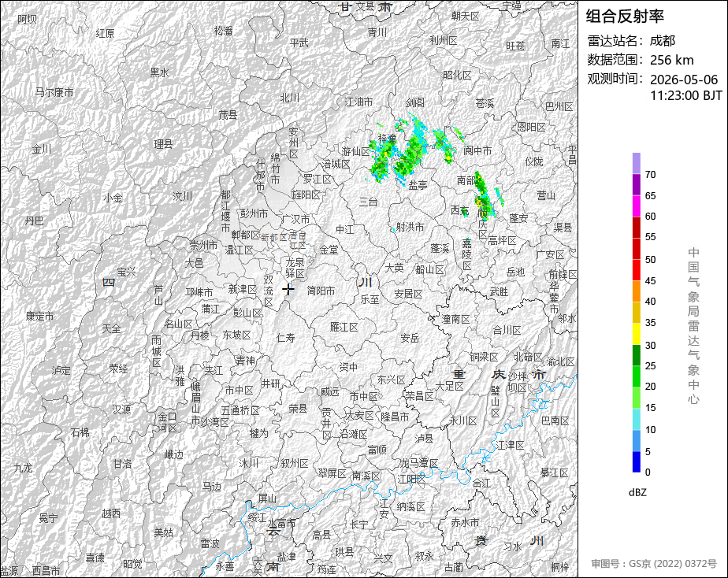Screen dimensions: 728x578
Task: Click the 阆中市 map label
Action: coord(477,150)
